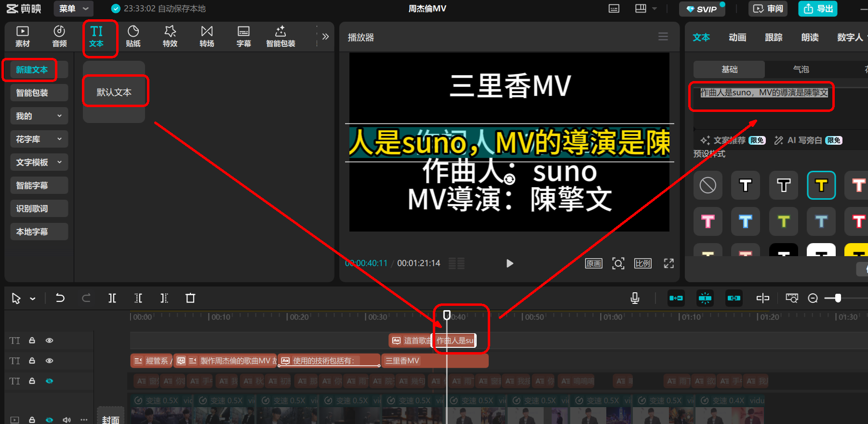Zoom out the timeline

coord(813,298)
